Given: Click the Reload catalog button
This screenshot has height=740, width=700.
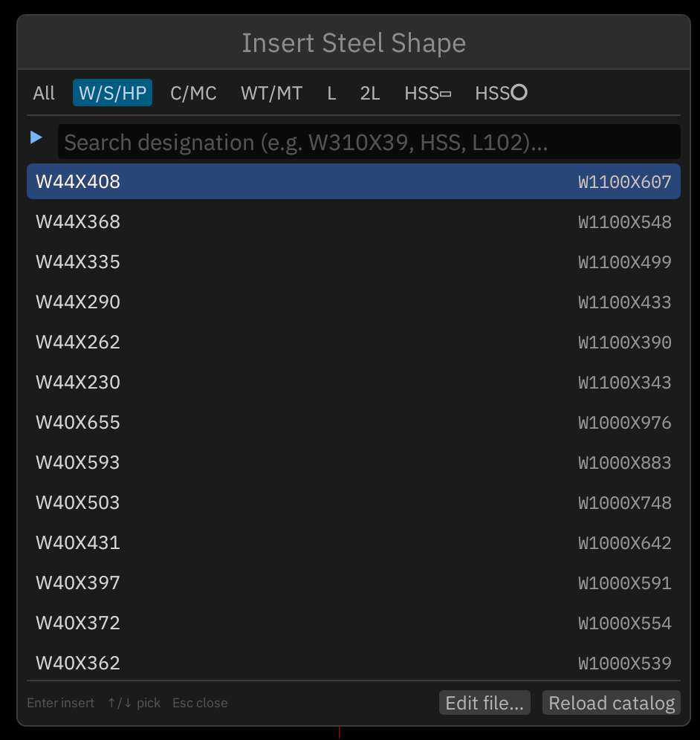Looking at the screenshot, I should (x=612, y=703).
